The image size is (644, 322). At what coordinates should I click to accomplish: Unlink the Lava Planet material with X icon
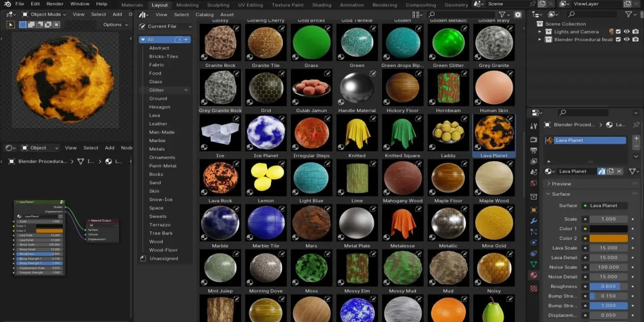[x=619, y=171]
